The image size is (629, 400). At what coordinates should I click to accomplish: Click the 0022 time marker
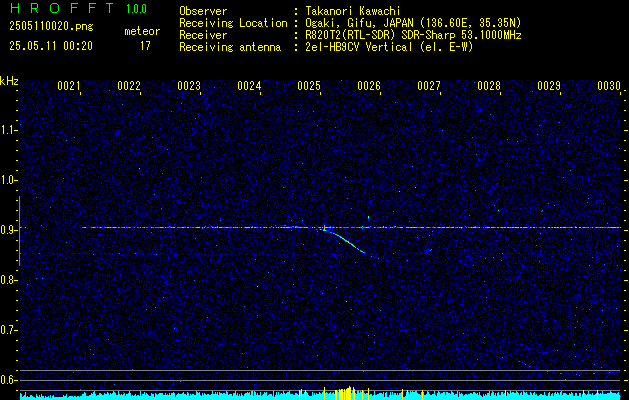(129, 86)
